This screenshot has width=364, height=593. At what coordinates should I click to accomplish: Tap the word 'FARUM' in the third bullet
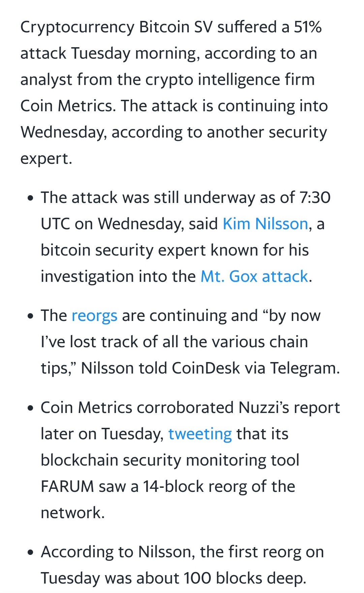[67, 486]
